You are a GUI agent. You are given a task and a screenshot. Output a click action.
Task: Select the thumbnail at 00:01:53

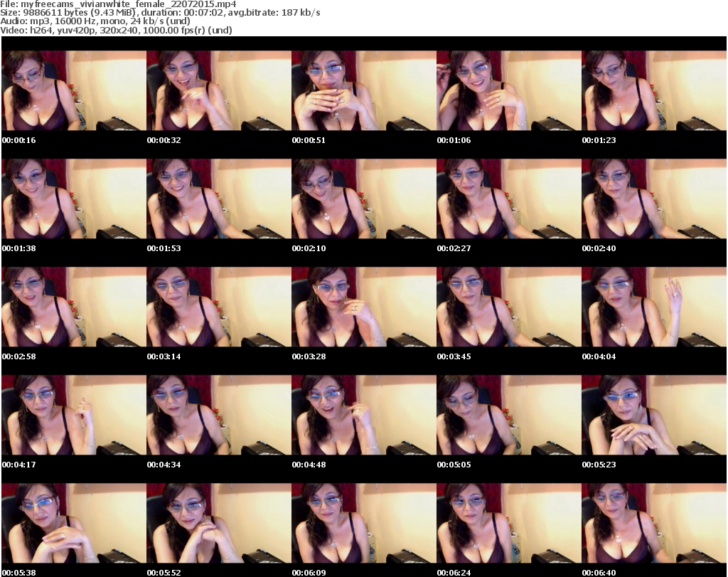pos(219,198)
